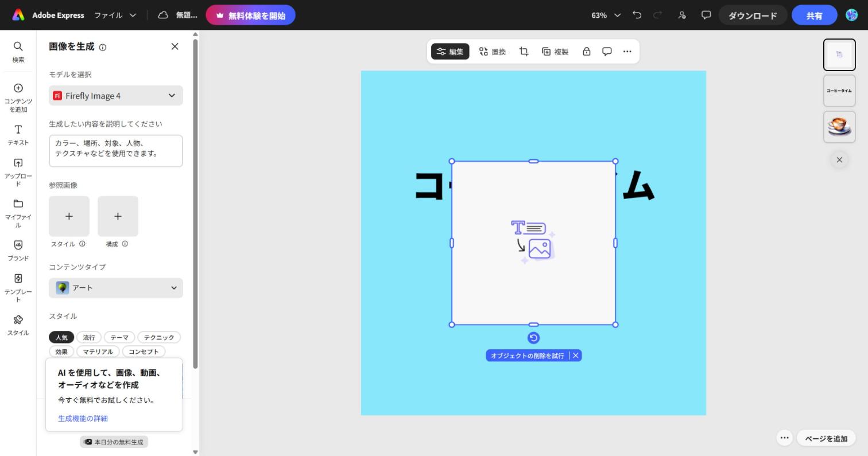This screenshot has height=456, width=868.
Task: Select the テクニック style tab
Action: coord(159,337)
